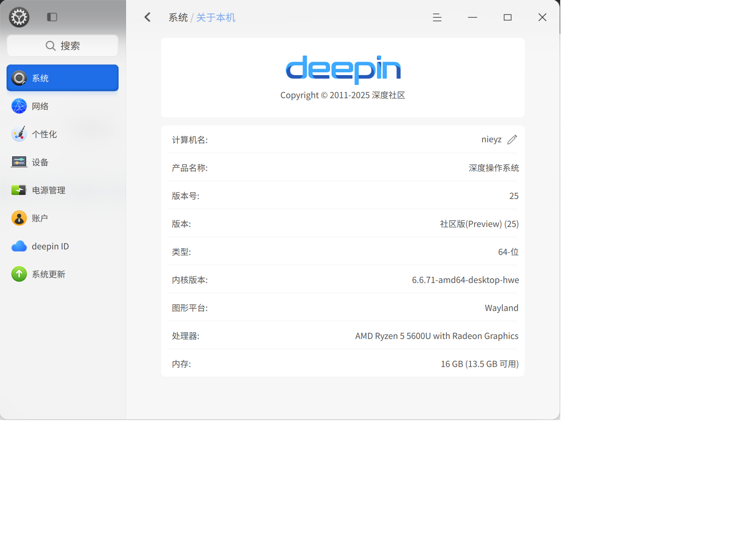Open the deepin ID section
This screenshot has height=560, width=747.
coord(63,246)
